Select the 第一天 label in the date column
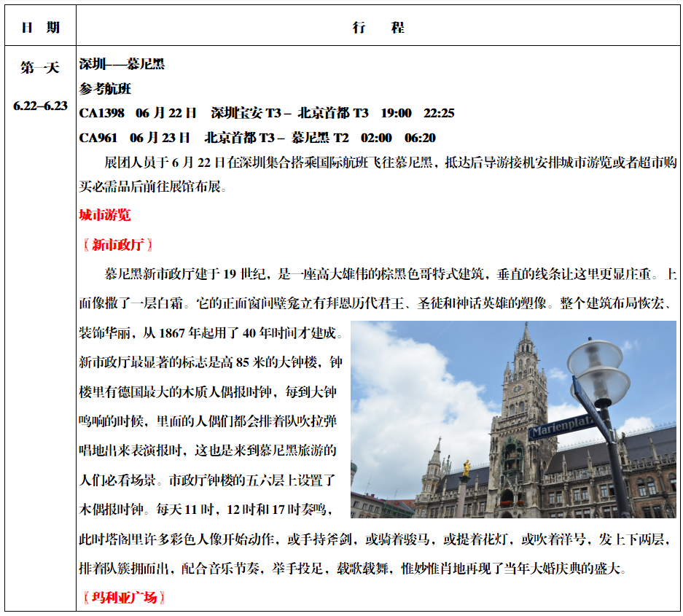Screen dimensions: 683x616 coord(40,68)
